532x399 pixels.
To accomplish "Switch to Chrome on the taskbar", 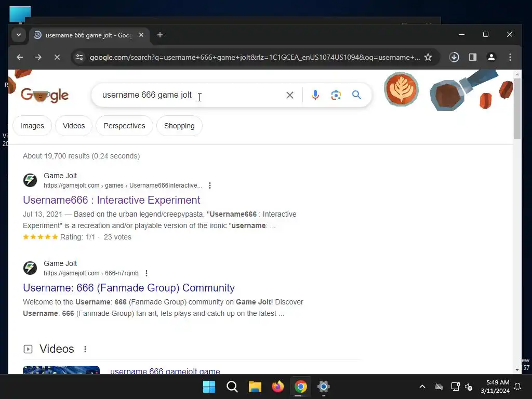I will click(301, 387).
